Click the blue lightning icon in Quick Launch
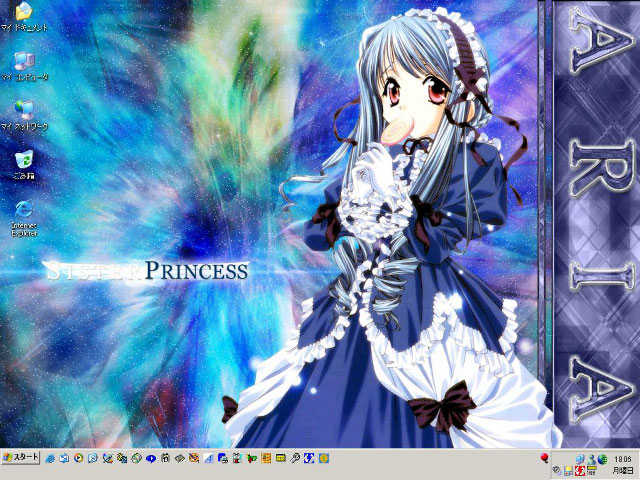The image size is (640, 480). click(310, 457)
